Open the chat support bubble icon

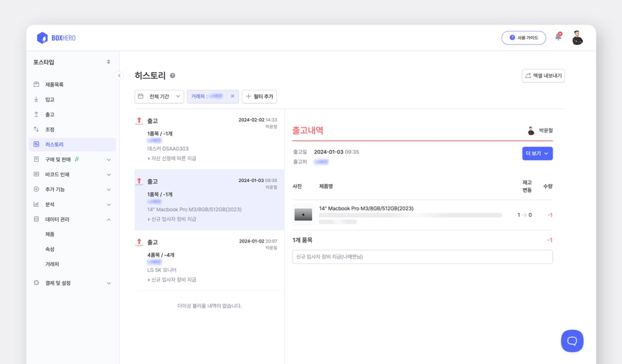tap(572, 341)
